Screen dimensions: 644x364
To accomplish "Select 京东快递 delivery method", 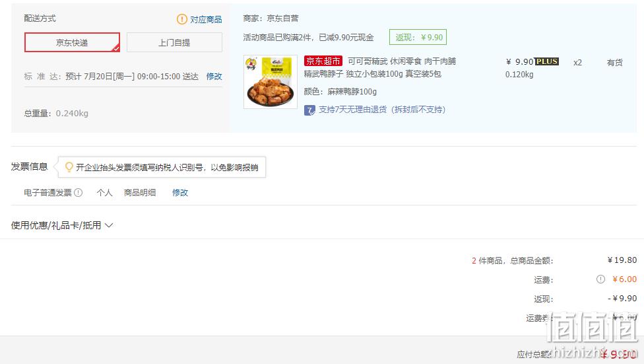I will point(73,42).
